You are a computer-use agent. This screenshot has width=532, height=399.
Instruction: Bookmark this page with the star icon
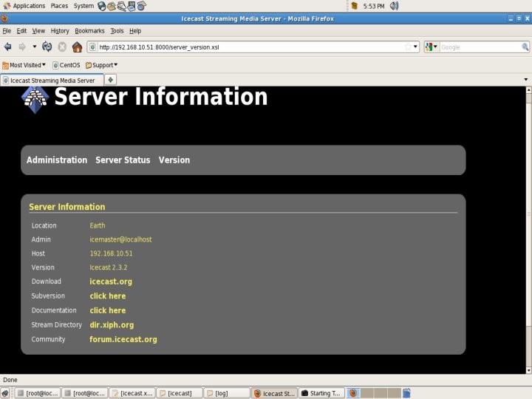(408, 47)
